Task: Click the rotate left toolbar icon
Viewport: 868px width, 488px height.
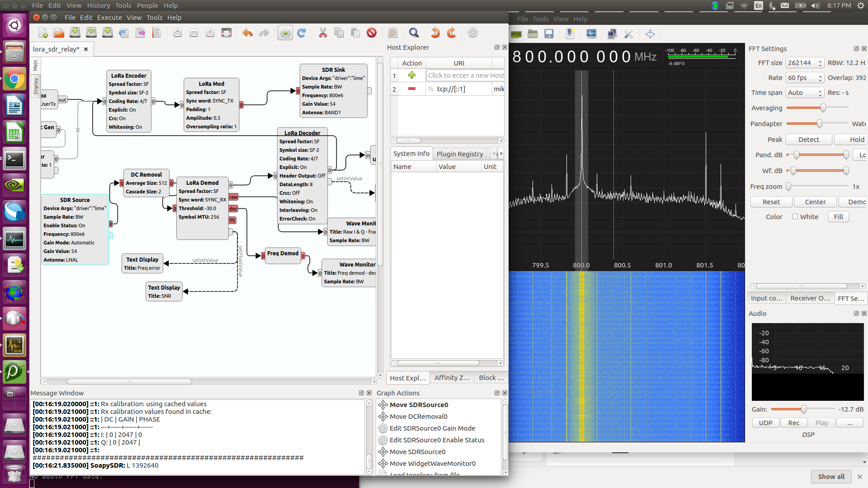Action: pos(435,33)
